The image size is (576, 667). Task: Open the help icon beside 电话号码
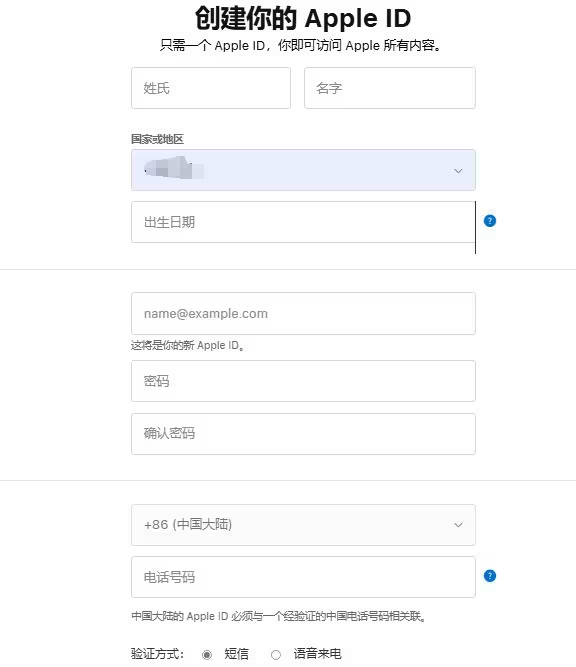[x=490, y=576]
